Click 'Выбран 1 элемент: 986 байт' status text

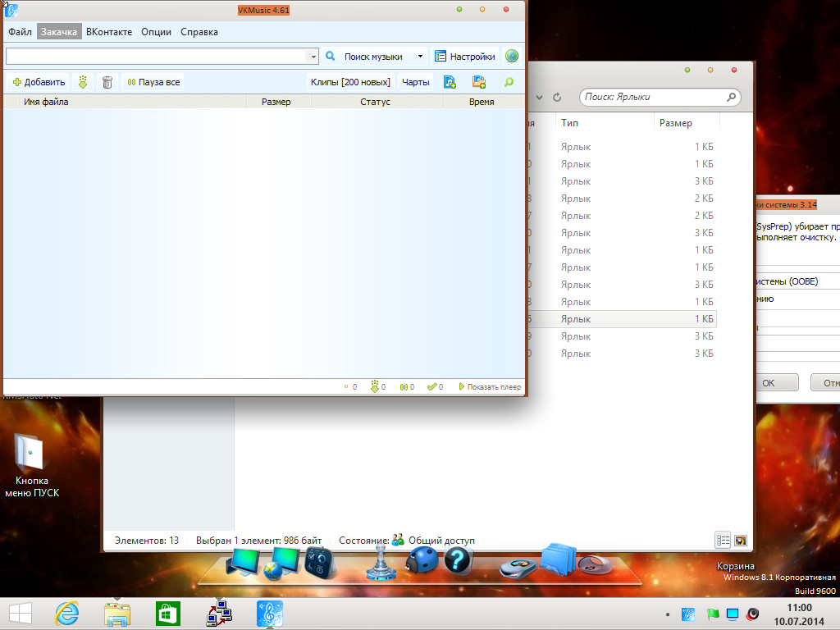tap(258, 540)
